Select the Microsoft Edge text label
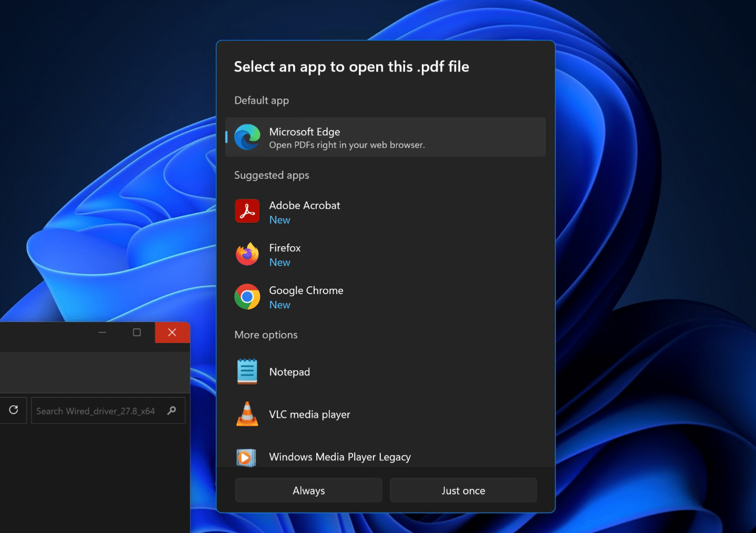 (305, 132)
